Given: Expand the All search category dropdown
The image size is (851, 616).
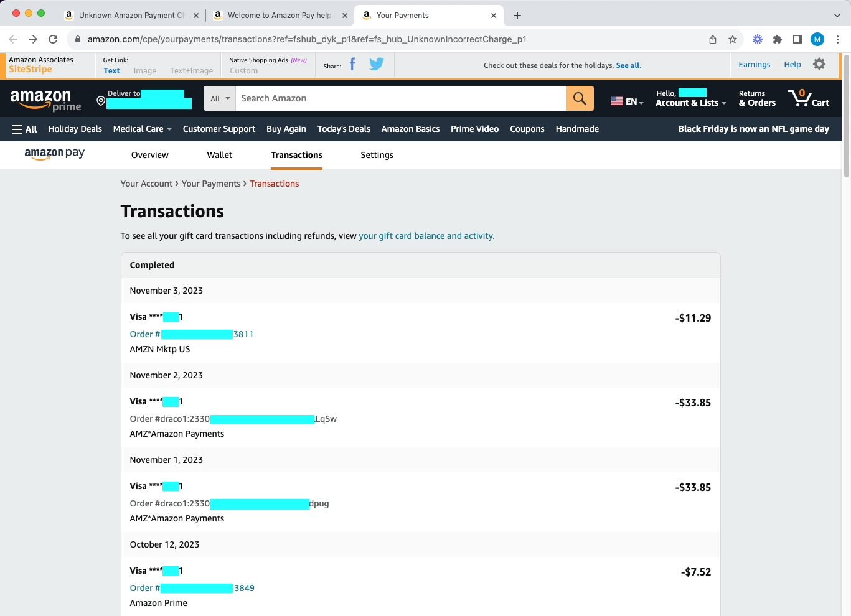Looking at the screenshot, I should coord(220,98).
